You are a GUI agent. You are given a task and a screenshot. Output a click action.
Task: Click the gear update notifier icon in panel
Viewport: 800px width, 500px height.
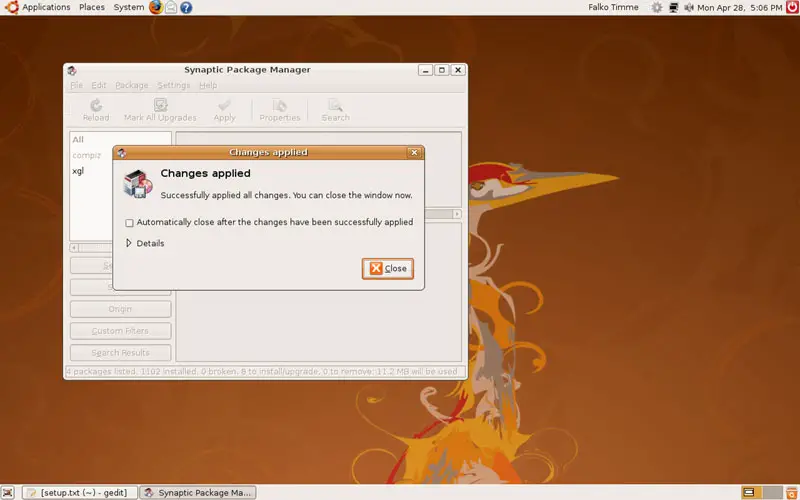(x=657, y=7)
